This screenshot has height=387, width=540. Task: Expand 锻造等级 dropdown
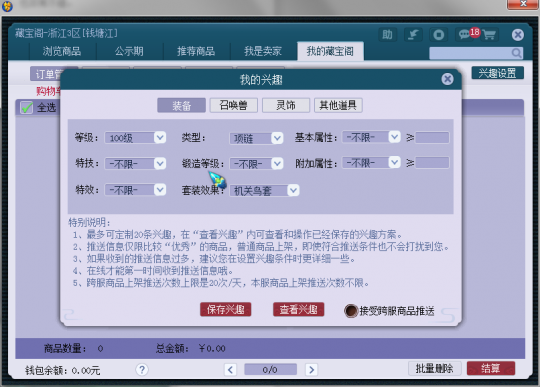(x=256, y=164)
